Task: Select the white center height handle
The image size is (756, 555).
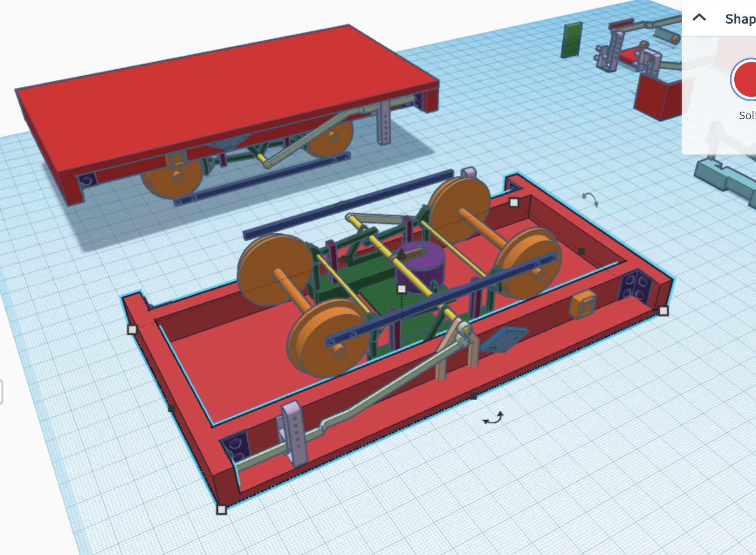Action: tap(402, 288)
